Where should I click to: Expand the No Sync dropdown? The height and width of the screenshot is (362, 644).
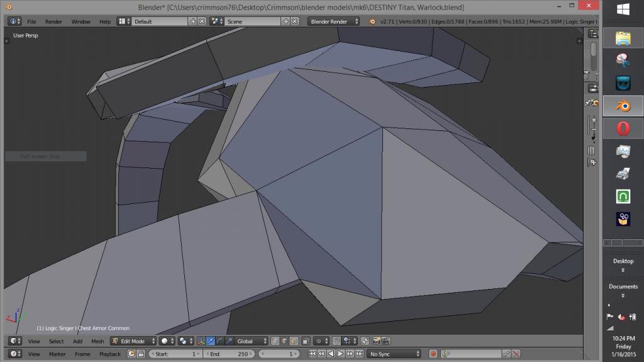tap(394, 354)
